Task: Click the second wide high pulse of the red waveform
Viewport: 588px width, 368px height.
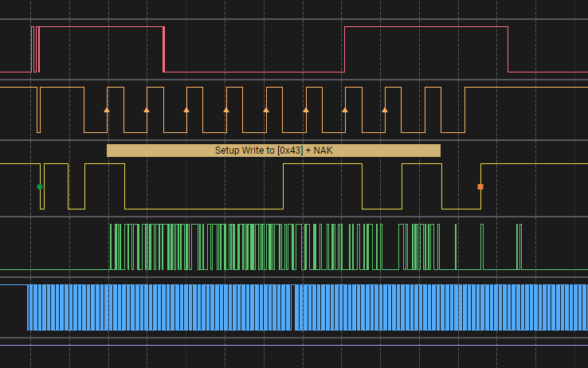Action: coord(425,28)
